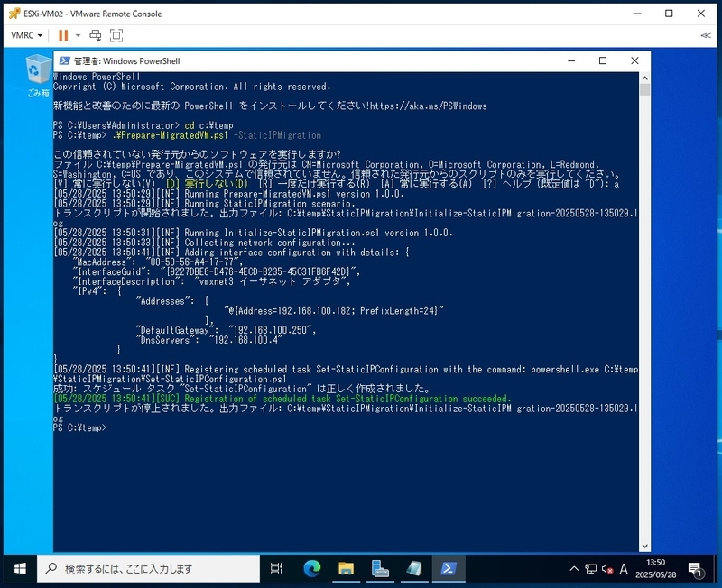Viewport: 722px width, 588px height.
Task: Click PowerShell scrollbar down arrow
Action: click(644, 546)
